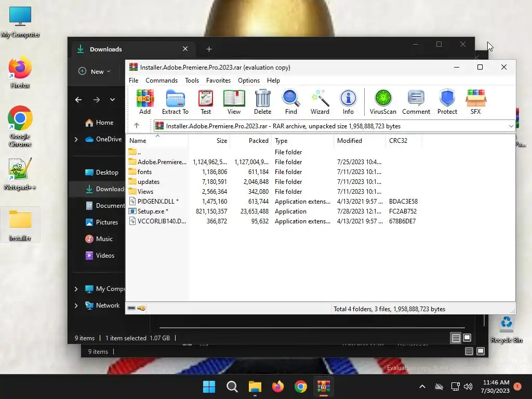Open the File menu
The image size is (532, 399).
pyautogui.click(x=134, y=81)
